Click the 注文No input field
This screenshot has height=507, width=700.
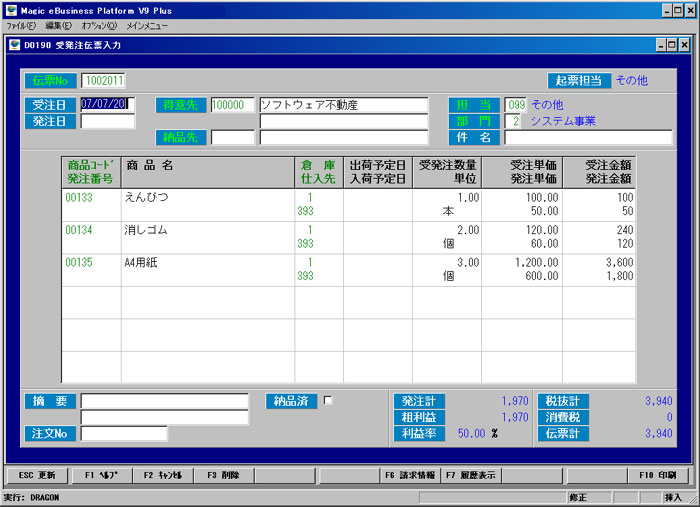click(124, 433)
